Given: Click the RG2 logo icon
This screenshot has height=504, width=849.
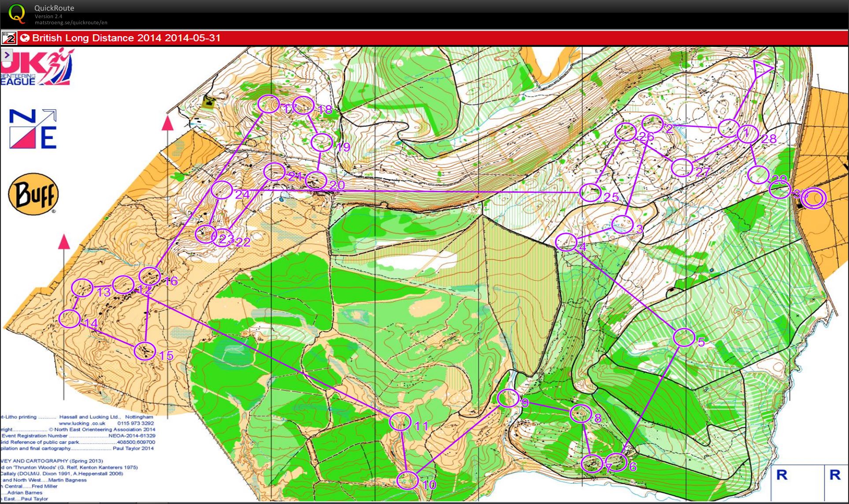Looking at the screenshot, I should 9,38.
